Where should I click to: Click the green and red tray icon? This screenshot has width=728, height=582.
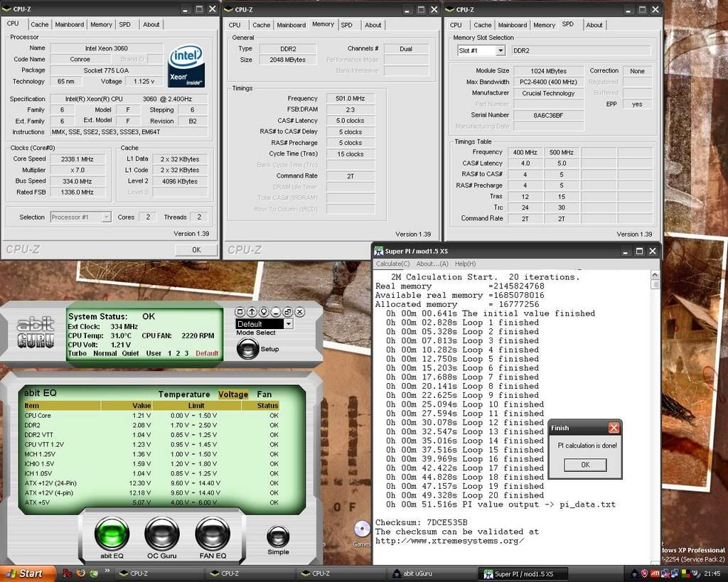pyautogui.click(x=685, y=573)
